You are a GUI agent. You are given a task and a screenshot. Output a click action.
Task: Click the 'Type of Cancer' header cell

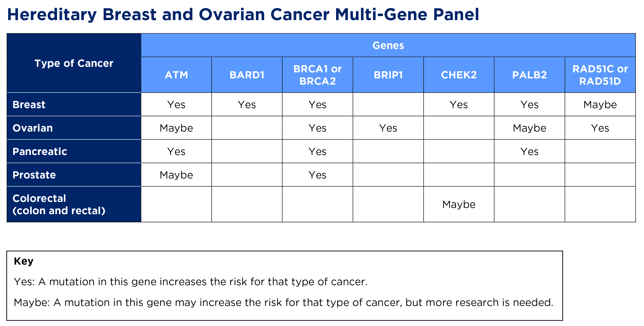click(74, 63)
